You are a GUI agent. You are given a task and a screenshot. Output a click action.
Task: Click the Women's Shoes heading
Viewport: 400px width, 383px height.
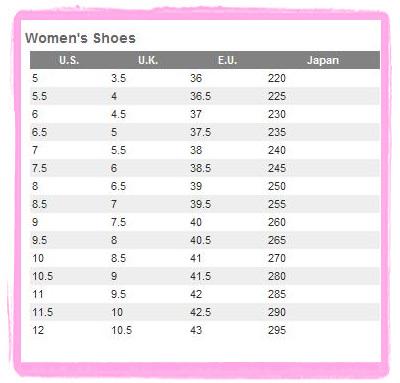80,38
